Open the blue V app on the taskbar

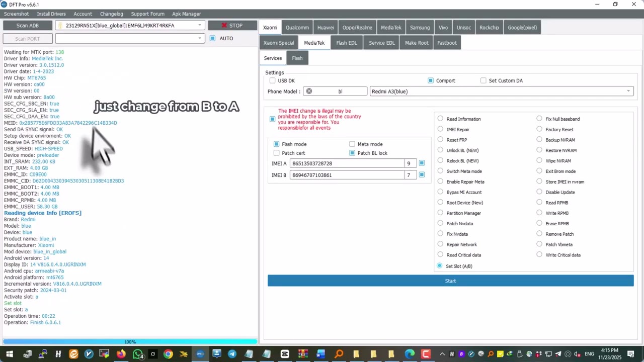pyautogui.click(x=89, y=354)
